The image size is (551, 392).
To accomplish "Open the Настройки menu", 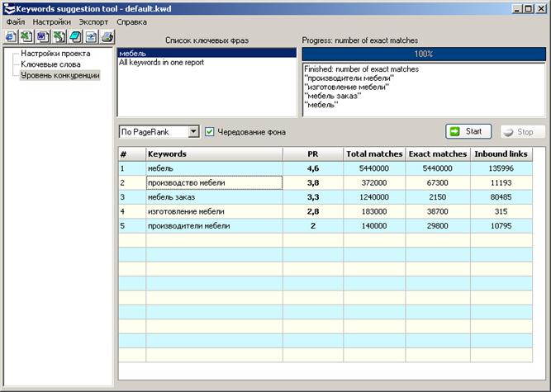I will [51, 21].
